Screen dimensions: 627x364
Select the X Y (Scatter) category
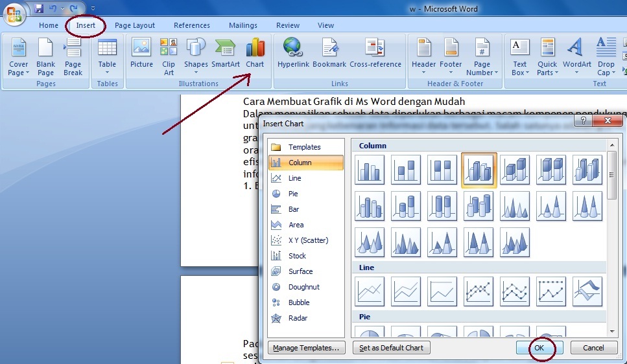click(306, 240)
